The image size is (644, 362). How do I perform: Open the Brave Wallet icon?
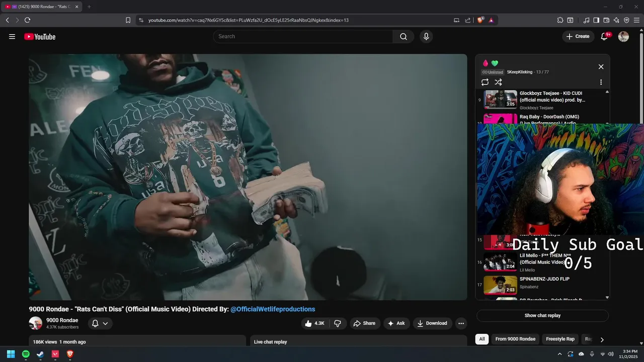pos(606,20)
